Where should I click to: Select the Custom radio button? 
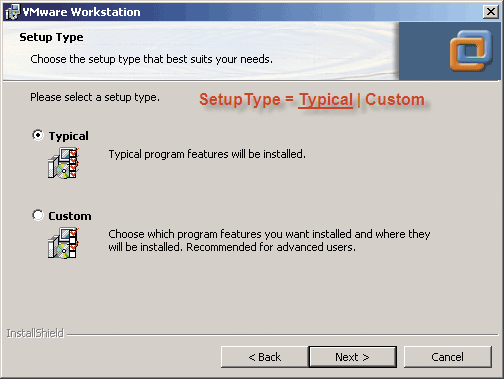(38, 215)
